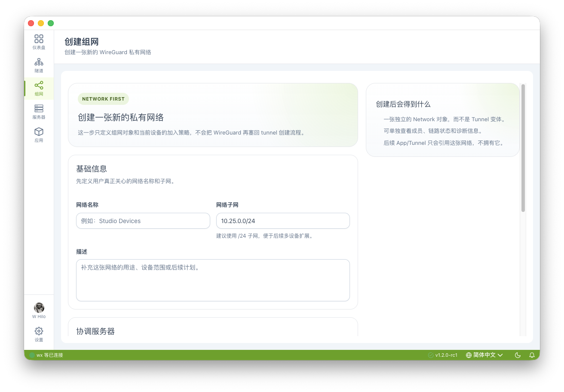Click the heading 创建一张新的私有网络
Image resolution: width=564 pixels, height=392 pixels.
121,118
